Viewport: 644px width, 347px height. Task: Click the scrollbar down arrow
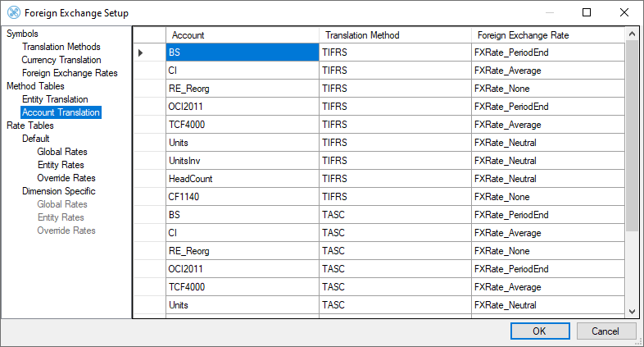click(631, 312)
